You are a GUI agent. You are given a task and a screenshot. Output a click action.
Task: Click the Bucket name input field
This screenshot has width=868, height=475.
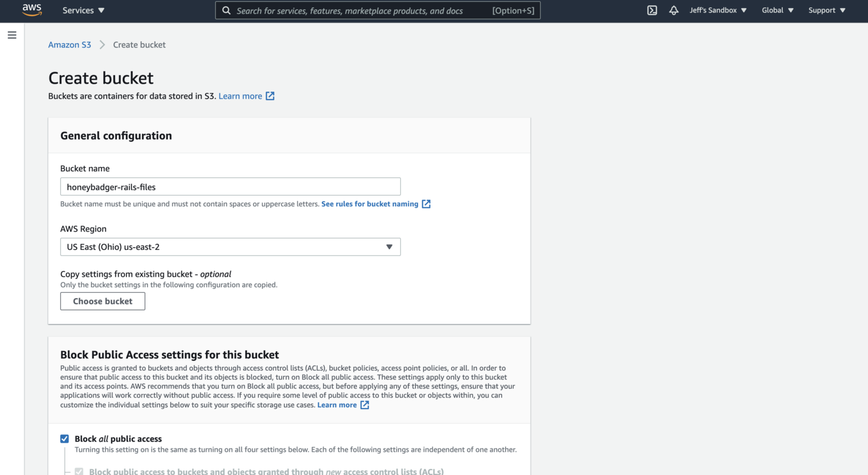coord(230,187)
